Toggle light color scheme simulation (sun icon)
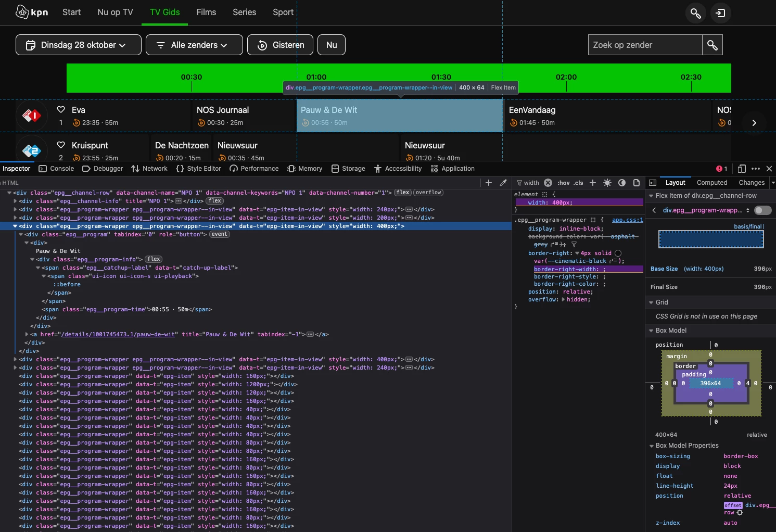This screenshot has height=532, width=776. (x=607, y=183)
